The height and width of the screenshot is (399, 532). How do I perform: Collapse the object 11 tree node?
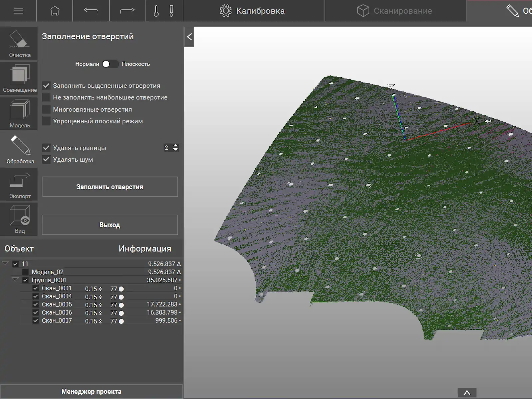pos(5,263)
